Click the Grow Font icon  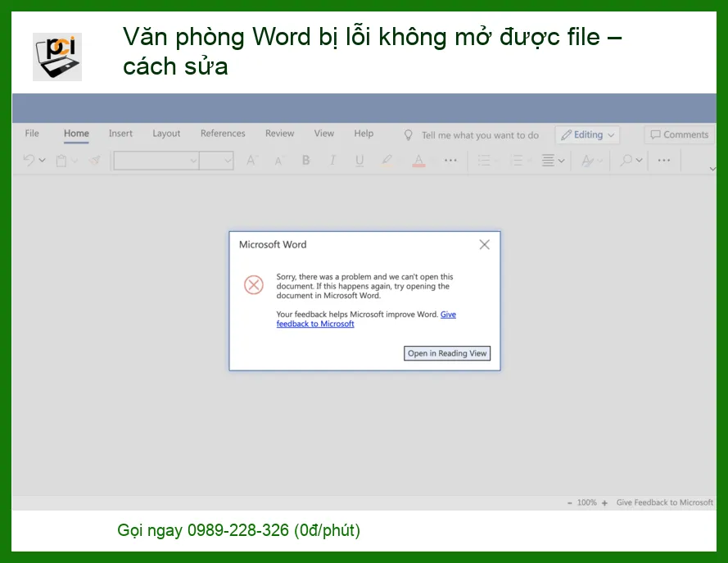[x=251, y=161]
